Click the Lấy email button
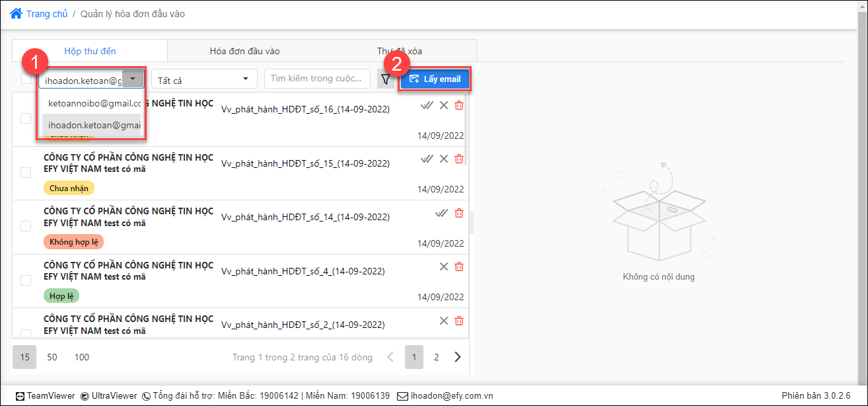Viewport: 868px width, 406px height. pos(435,79)
